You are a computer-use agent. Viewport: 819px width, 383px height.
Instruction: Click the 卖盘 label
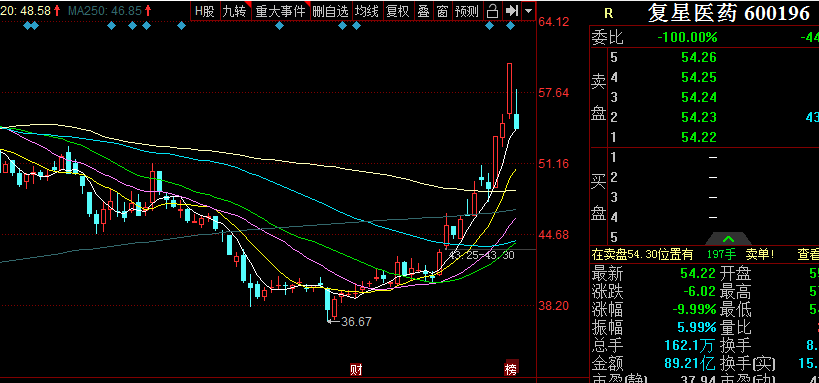pos(599,98)
